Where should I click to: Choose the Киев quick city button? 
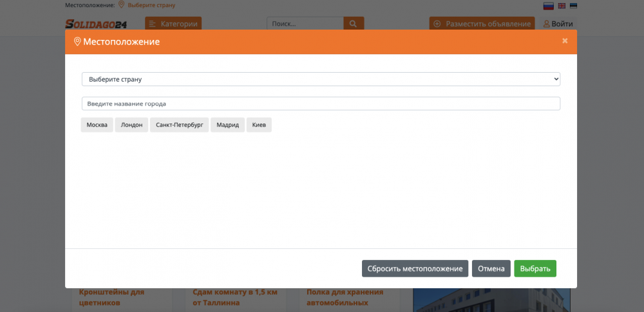pos(259,125)
